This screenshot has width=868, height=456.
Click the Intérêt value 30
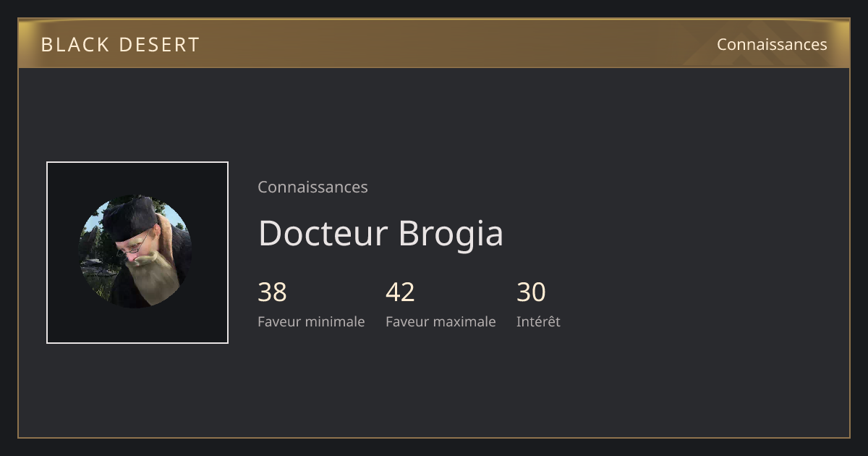531,292
